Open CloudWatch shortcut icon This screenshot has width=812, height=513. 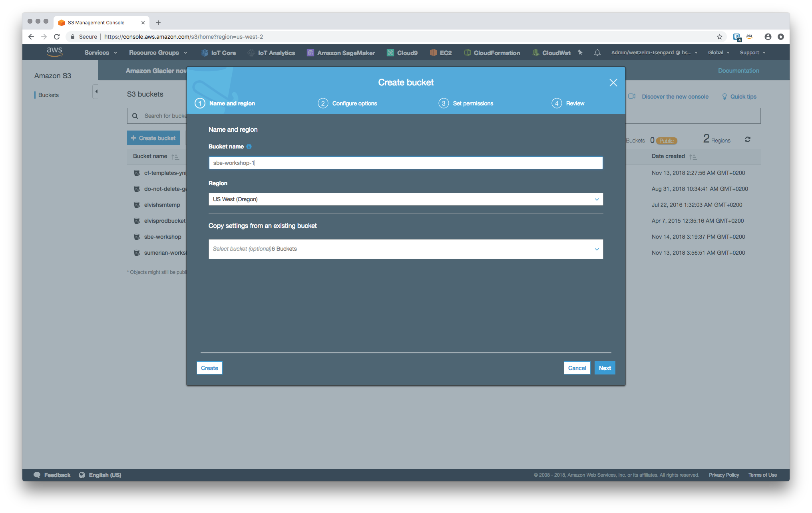click(535, 53)
